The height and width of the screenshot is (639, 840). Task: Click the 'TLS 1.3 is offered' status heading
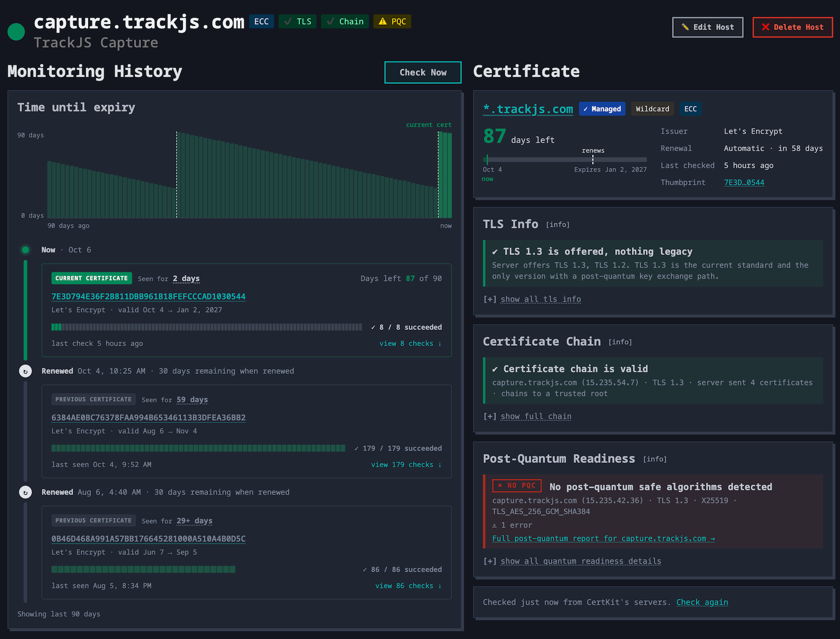pos(598,252)
